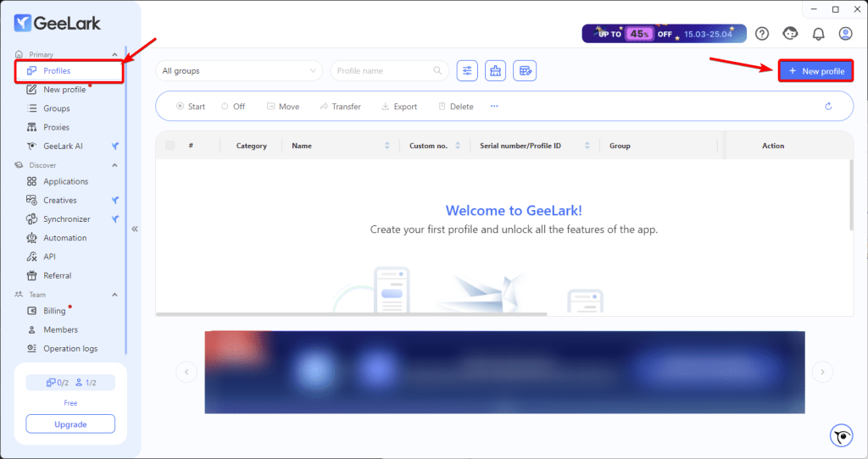Viewport: 868px width, 459px height.
Task: Click Off in the action toolbar
Action: 233,106
